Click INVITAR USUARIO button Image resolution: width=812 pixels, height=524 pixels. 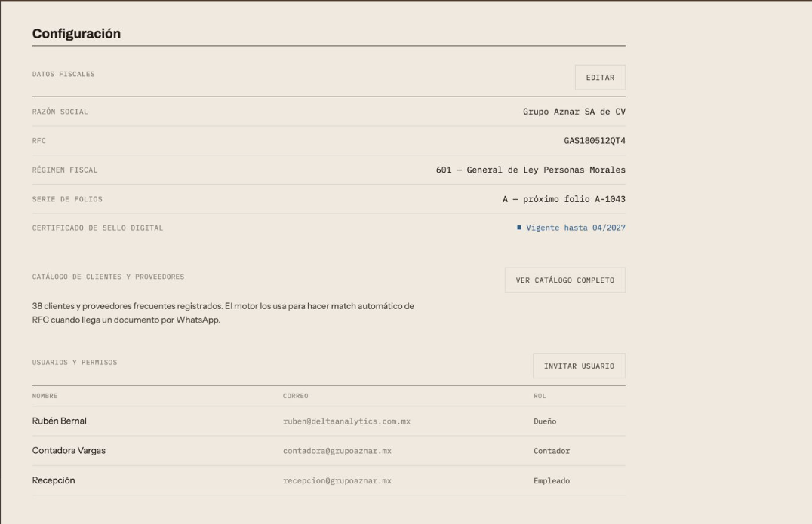[579, 366]
